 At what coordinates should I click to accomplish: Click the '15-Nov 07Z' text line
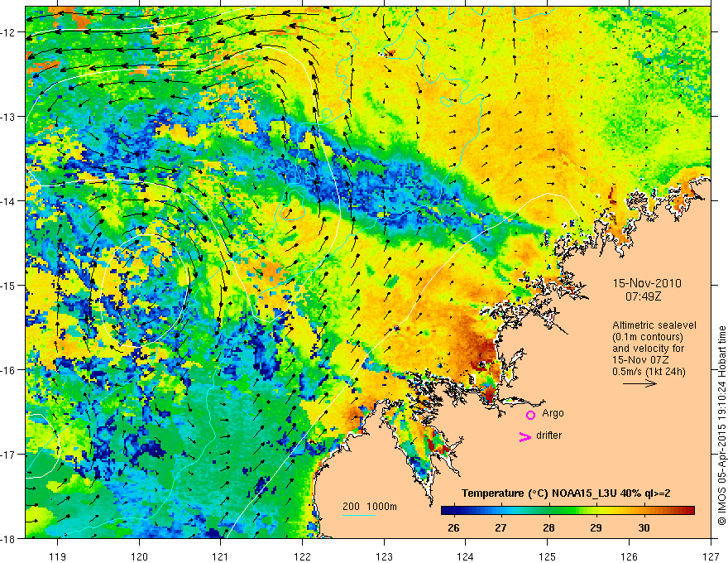pos(639,360)
